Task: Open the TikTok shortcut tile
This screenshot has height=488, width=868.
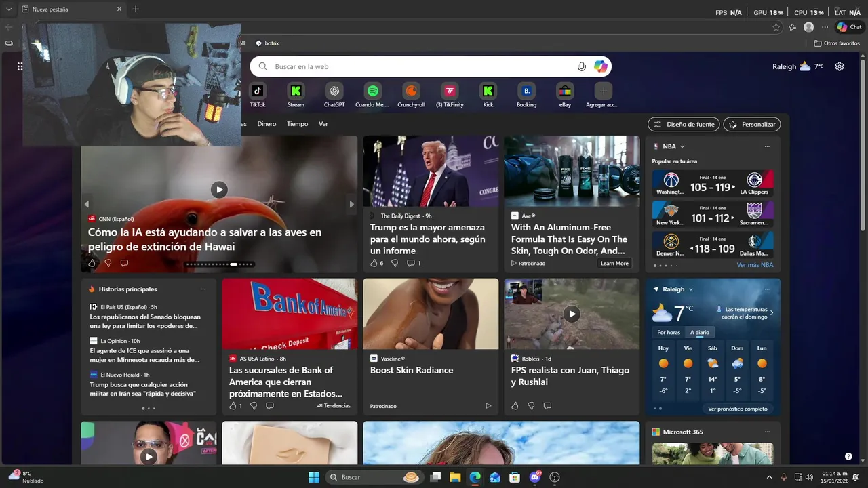Action: [x=258, y=95]
